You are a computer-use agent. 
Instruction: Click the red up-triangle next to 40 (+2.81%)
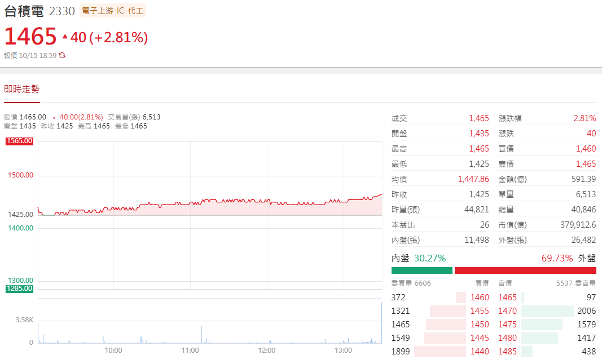65,37
